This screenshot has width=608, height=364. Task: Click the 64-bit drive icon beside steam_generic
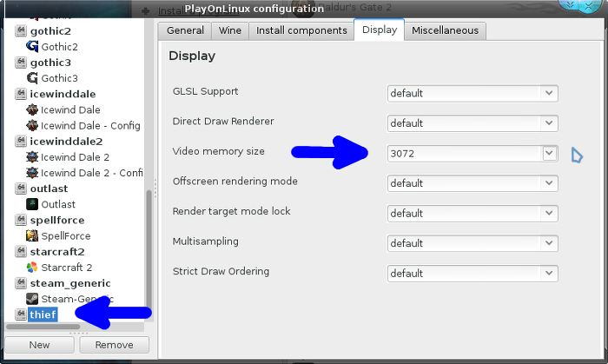tap(21, 283)
